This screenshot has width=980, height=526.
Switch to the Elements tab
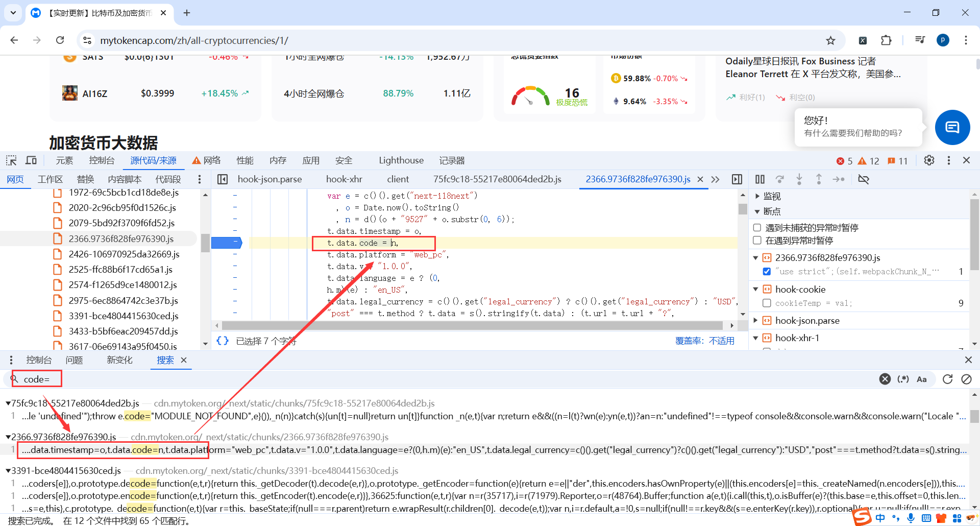coord(64,160)
